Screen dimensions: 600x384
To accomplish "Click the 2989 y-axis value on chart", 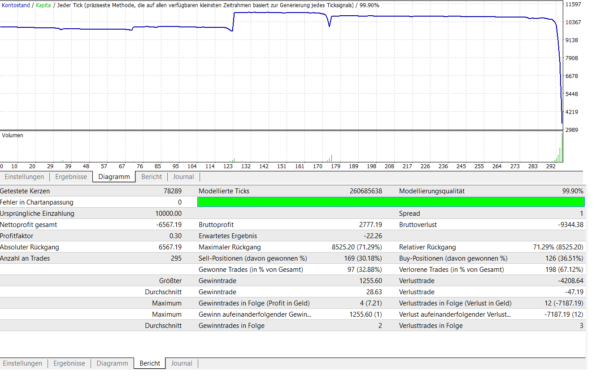I will click(x=572, y=130).
